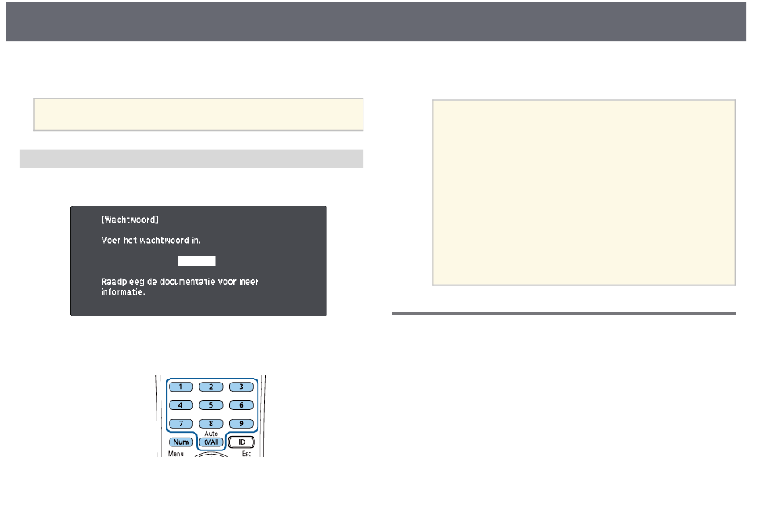Image resolution: width=767 pixels, height=532 pixels.
Task: Click the remote's number 5 button
Action: pyautogui.click(x=211, y=405)
